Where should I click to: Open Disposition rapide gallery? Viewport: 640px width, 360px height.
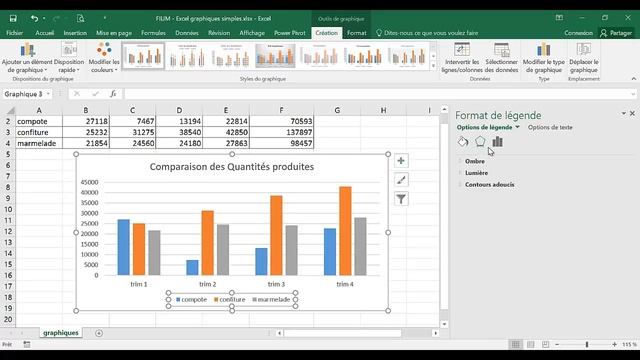(x=69, y=58)
